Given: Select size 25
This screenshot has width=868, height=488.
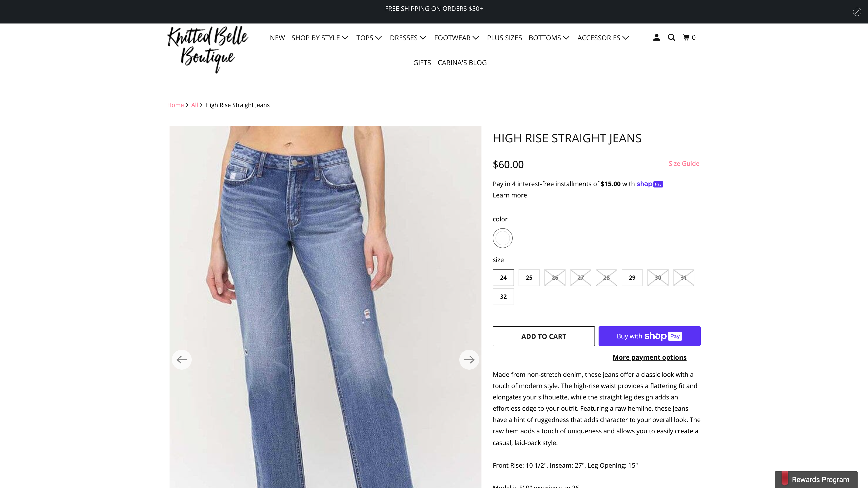Looking at the screenshot, I should pyautogui.click(x=529, y=277).
